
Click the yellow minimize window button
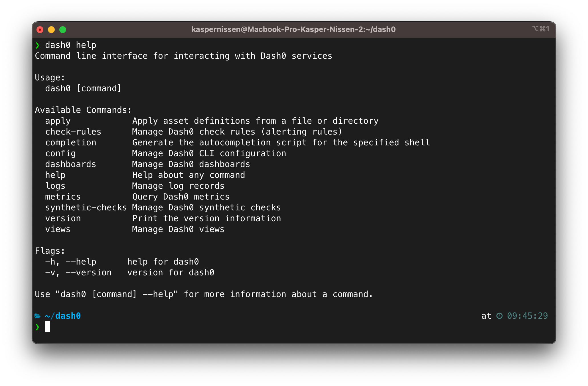pos(51,30)
